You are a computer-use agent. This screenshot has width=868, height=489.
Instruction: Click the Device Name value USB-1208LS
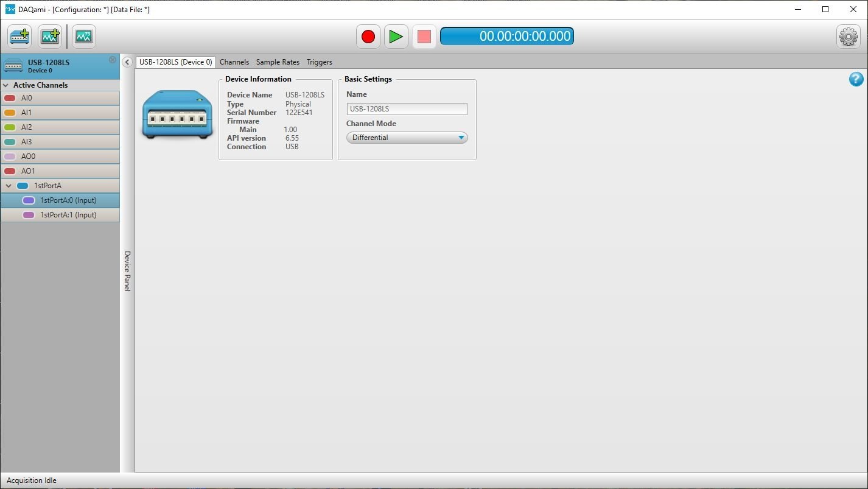pyautogui.click(x=305, y=95)
